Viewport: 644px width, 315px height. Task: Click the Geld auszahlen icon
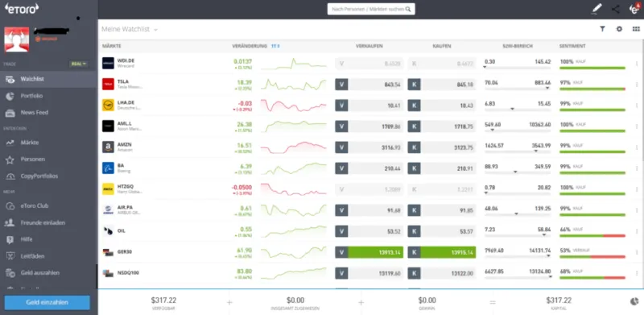(10, 272)
